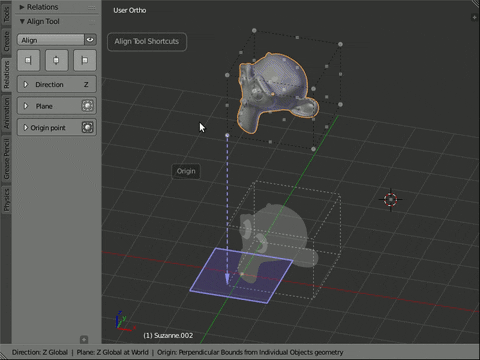The width and height of the screenshot is (480, 360).
Task: Click the plus icon at viewport top-right
Action: click(x=474, y=17)
